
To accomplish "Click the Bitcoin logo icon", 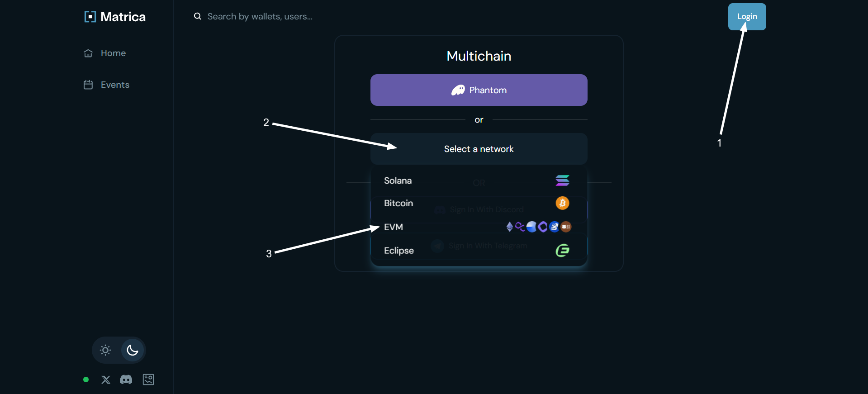I will click(562, 203).
